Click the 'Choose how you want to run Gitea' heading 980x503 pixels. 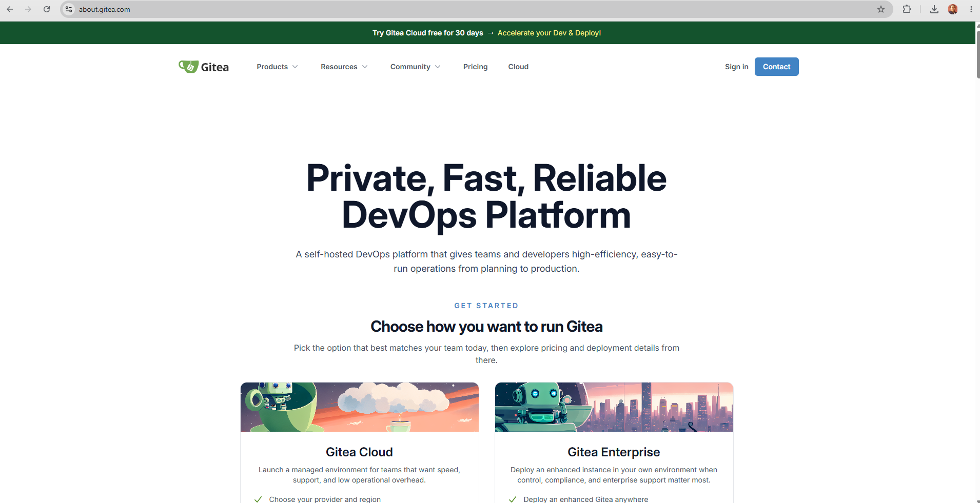pos(486,327)
